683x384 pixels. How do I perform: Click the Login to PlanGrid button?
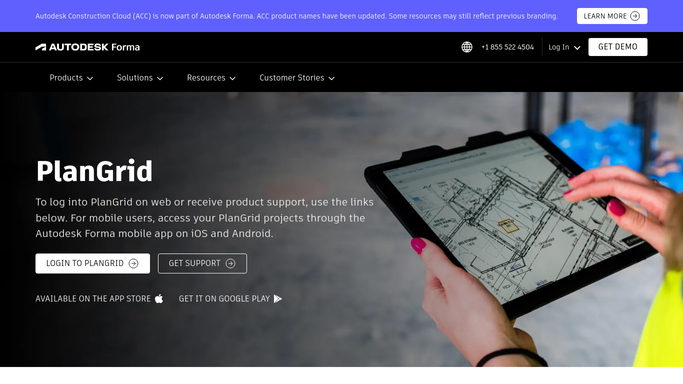(x=93, y=263)
